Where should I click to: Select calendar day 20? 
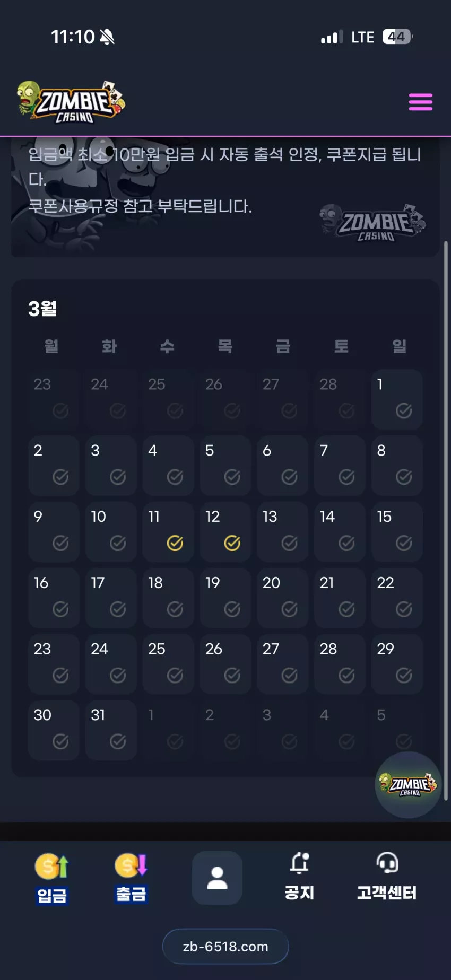[x=283, y=598]
